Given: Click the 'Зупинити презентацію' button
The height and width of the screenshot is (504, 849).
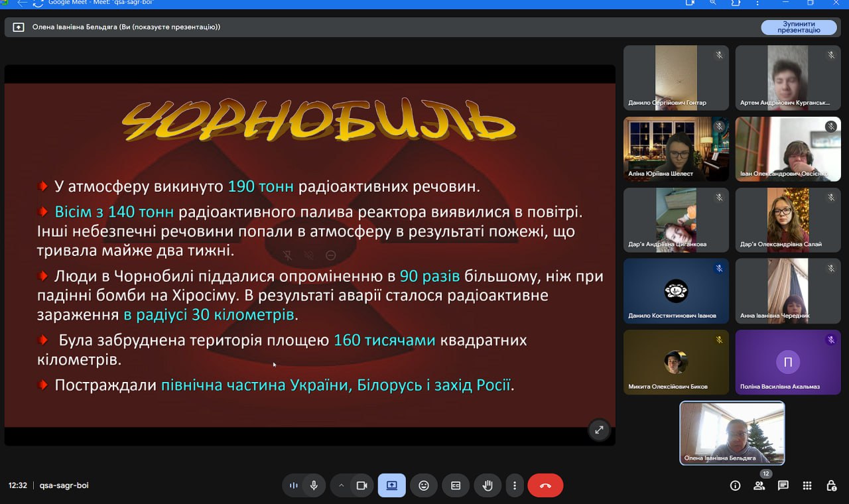Looking at the screenshot, I should (x=799, y=27).
